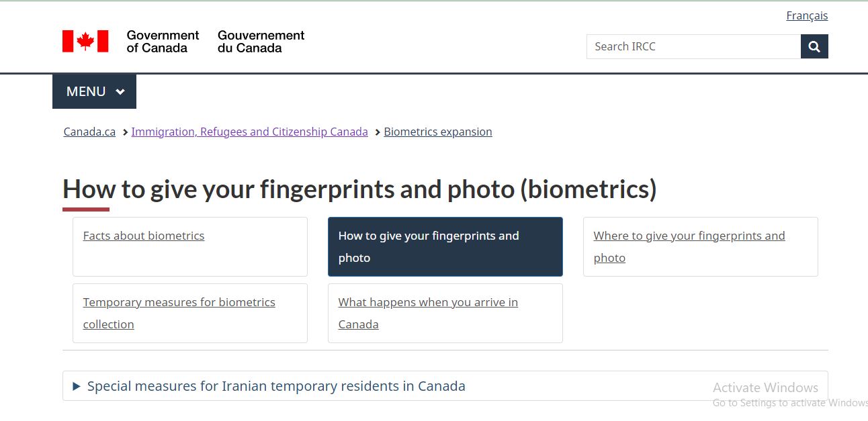Viewport: 868px width, 421px height.
Task: Click the chevron on the MENU button
Action: point(120,91)
